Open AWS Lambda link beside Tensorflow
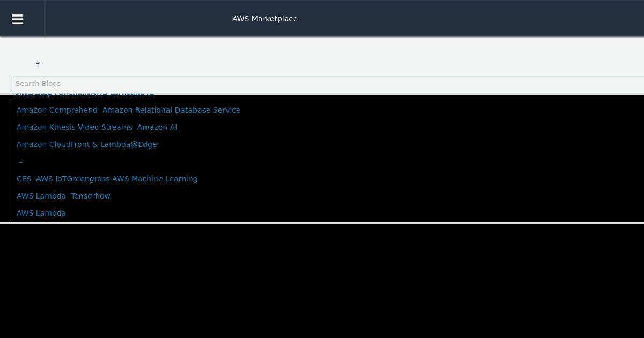644x338 pixels. (41, 196)
